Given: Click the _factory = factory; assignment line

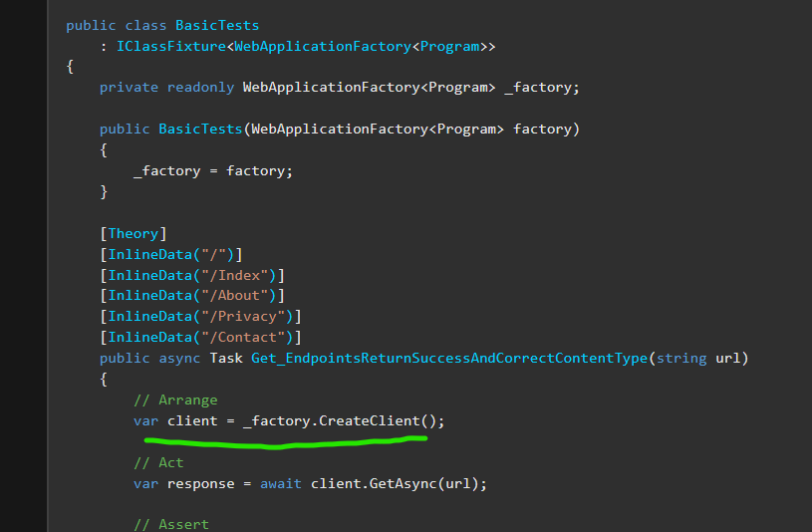Looking at the screenshot, I should pyautogui.click(x=213, y=171).
